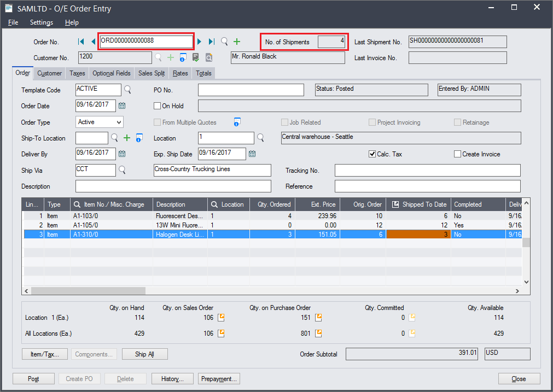Click the info icon beside Ship-To Location
The image size is (553, 392).
tap(139, 138)
